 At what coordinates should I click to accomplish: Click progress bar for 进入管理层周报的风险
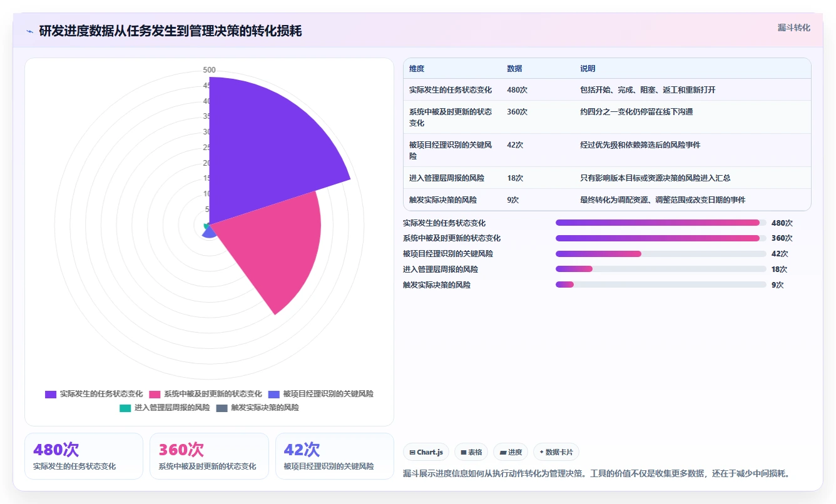tap(661, 269)
